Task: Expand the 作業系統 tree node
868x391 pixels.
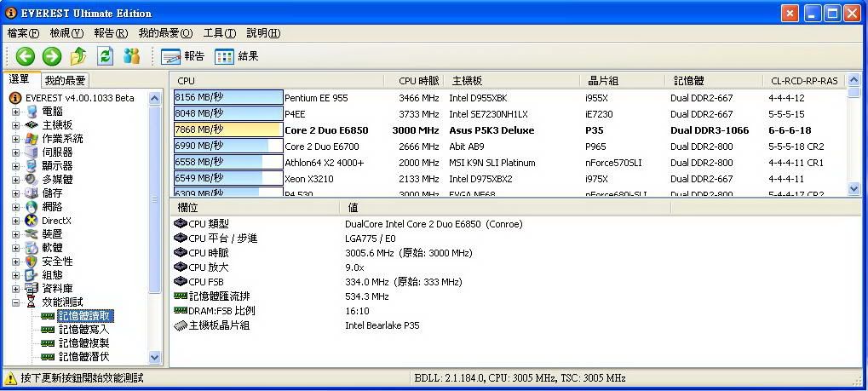Action: 15,139
